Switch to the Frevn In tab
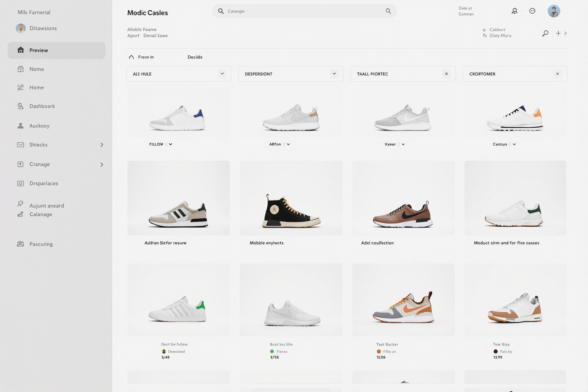Viewport: 588px width, 392px height. (141, 57)
